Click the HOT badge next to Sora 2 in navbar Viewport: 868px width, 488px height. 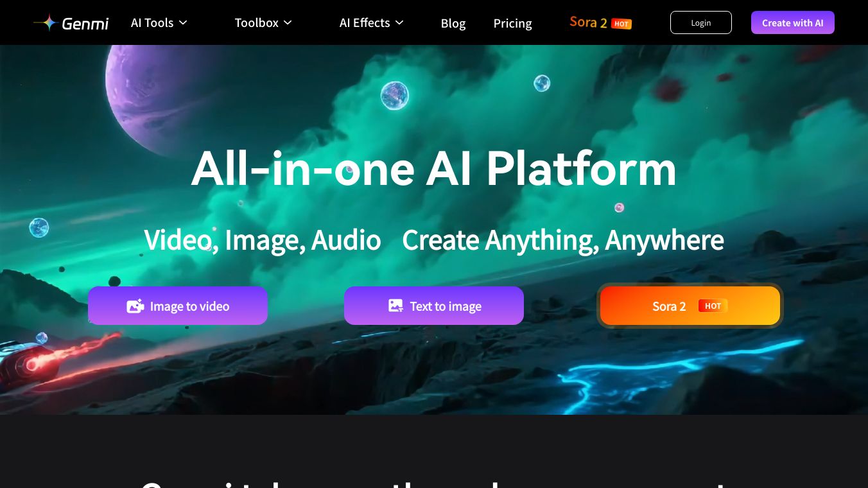click(x=621, y=24)
